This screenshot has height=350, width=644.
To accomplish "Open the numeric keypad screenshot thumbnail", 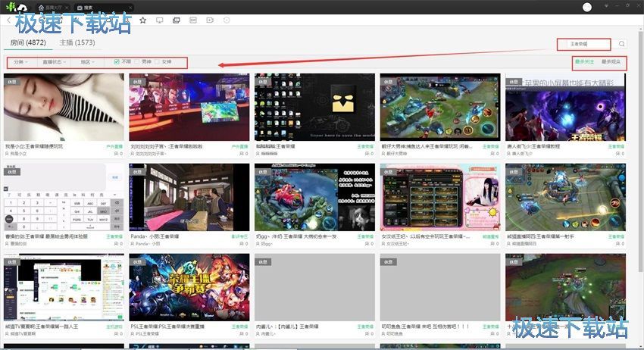I will click(x=64, y=197).
